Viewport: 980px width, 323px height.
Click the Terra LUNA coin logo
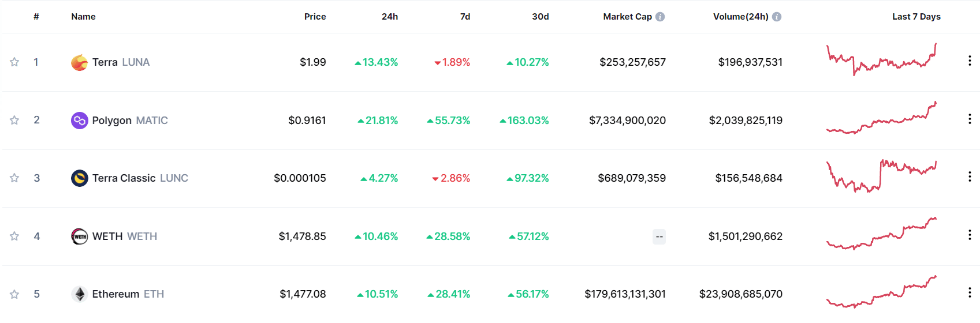tap(79, 62)
